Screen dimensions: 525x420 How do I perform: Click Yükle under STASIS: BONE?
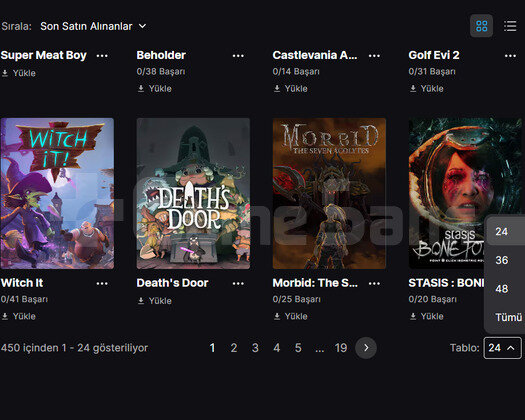[x=427, y=317]
